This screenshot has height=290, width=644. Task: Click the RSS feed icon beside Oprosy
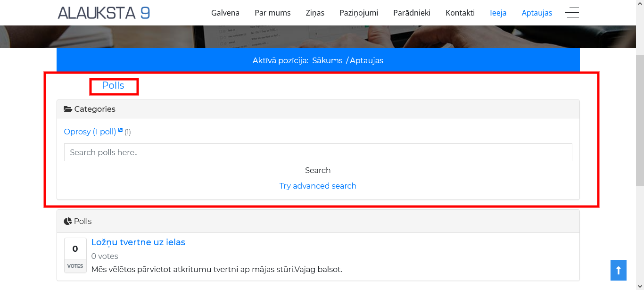121,130
